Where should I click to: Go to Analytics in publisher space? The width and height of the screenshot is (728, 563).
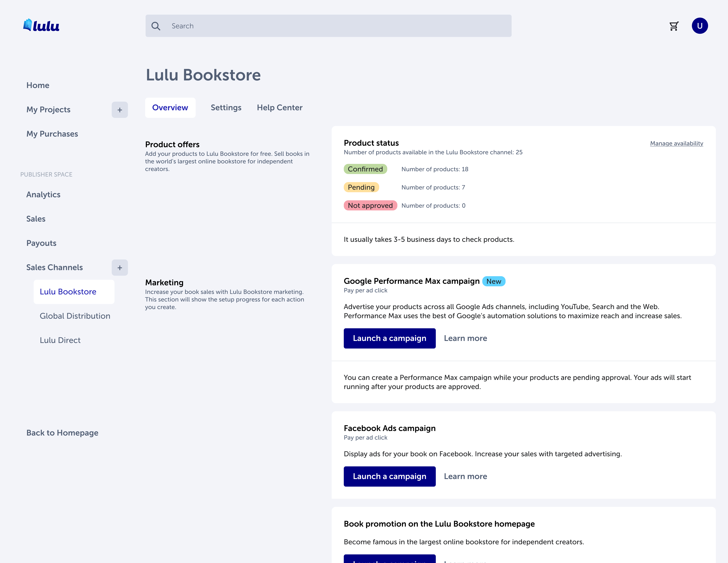click(x=43, y=194)
